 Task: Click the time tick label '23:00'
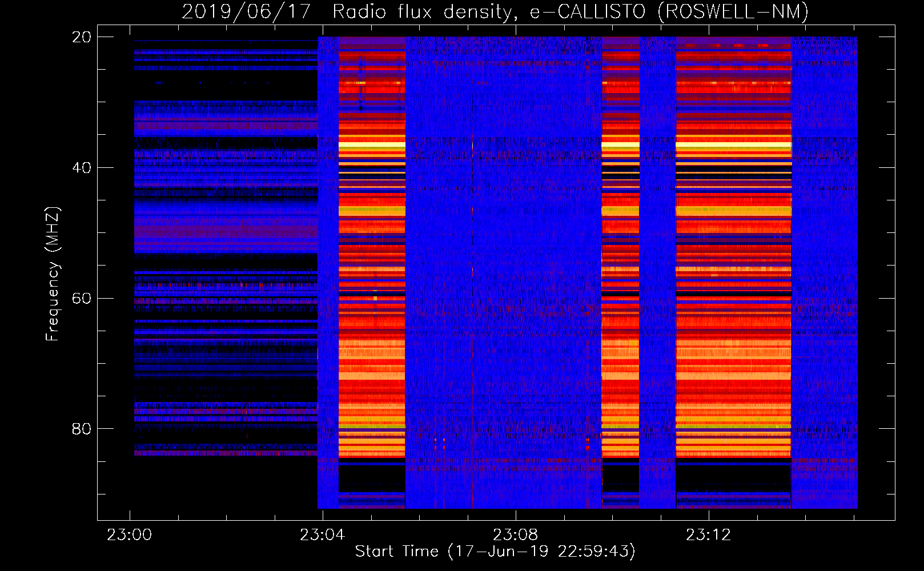(x=130, y=535)
